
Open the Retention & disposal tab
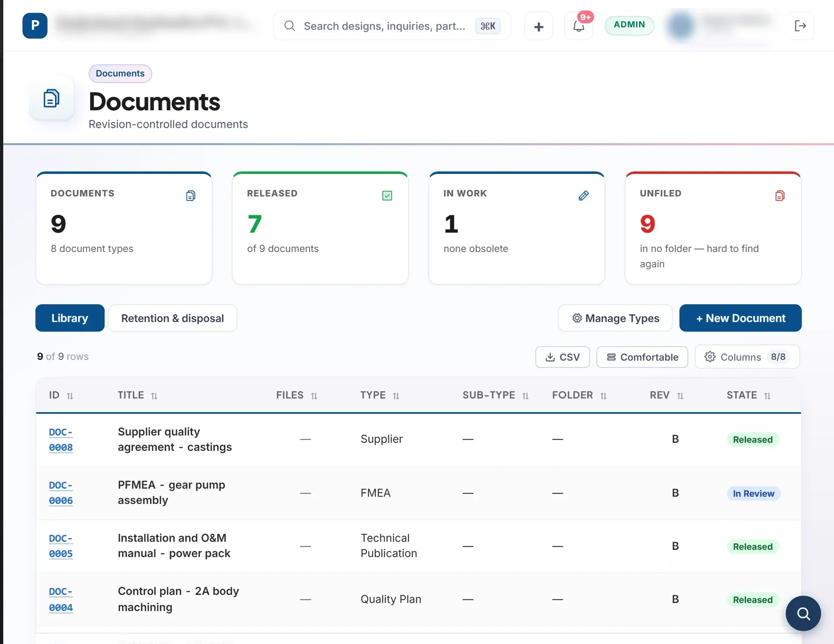[x=173, y=318]
